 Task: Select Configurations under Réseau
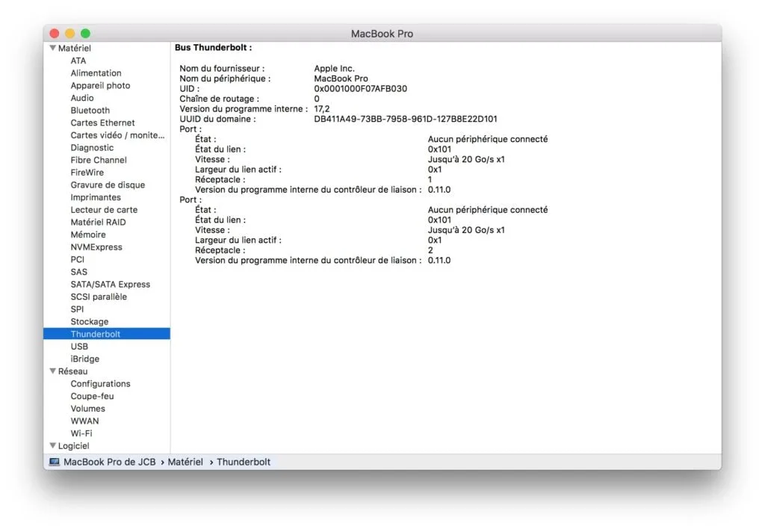tap(100, 383)
